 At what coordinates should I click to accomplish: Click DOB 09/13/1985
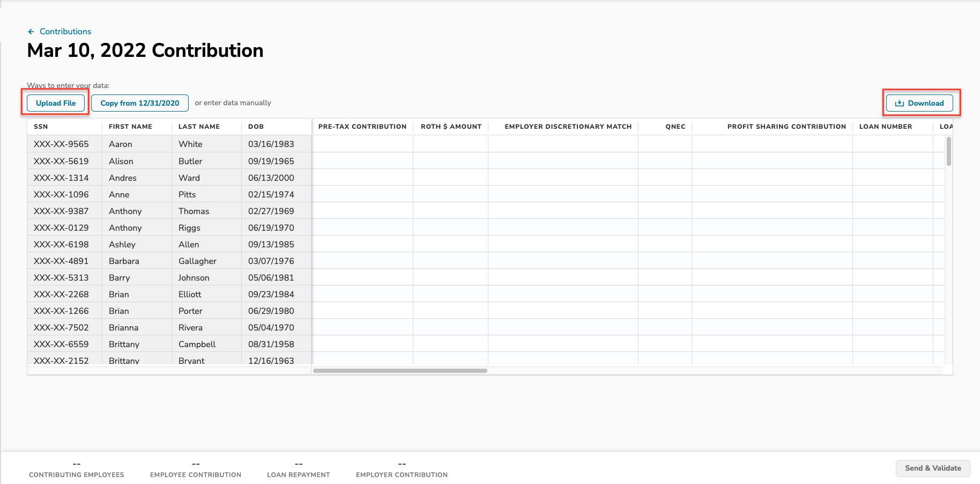[x=271, y=244]
